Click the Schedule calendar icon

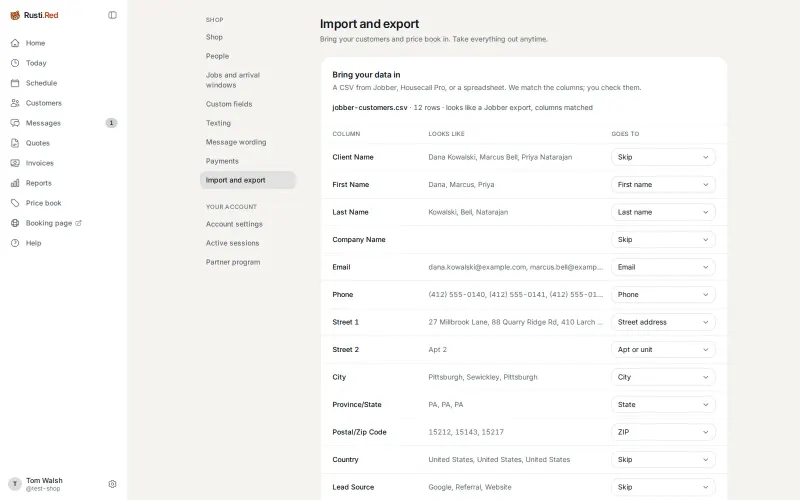tap(15, 83)
